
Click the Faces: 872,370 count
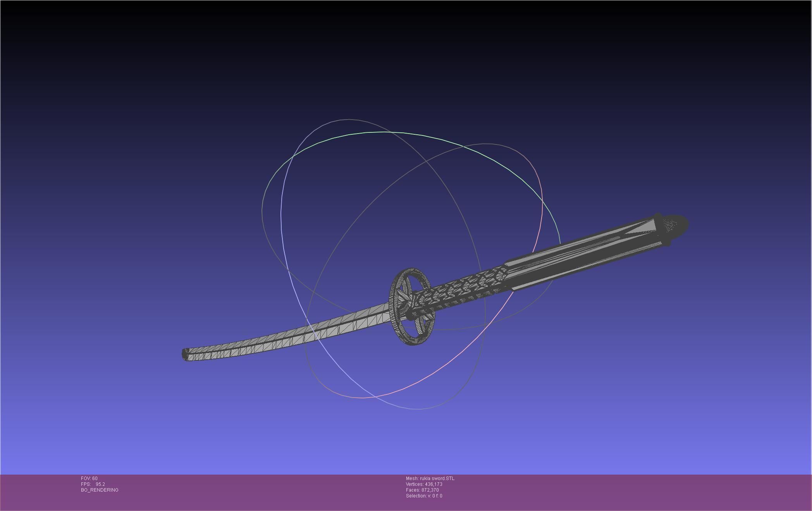(x=422, y=490)
